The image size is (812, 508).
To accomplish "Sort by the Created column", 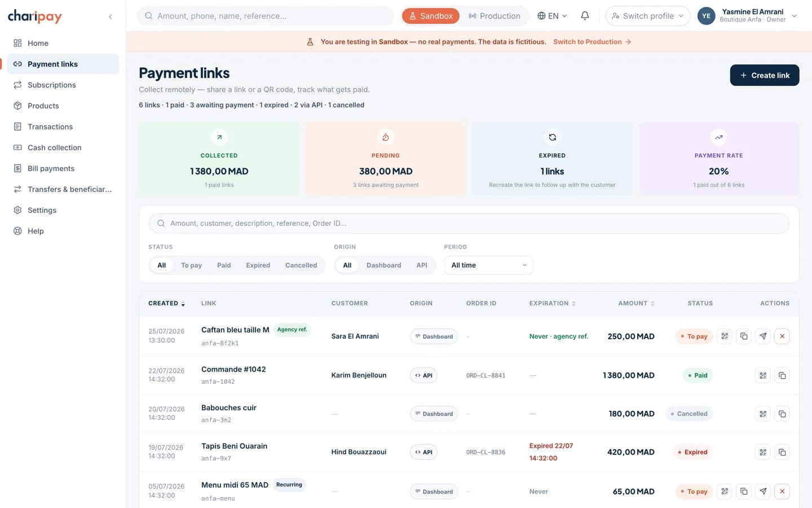I will tap(166, 304).
